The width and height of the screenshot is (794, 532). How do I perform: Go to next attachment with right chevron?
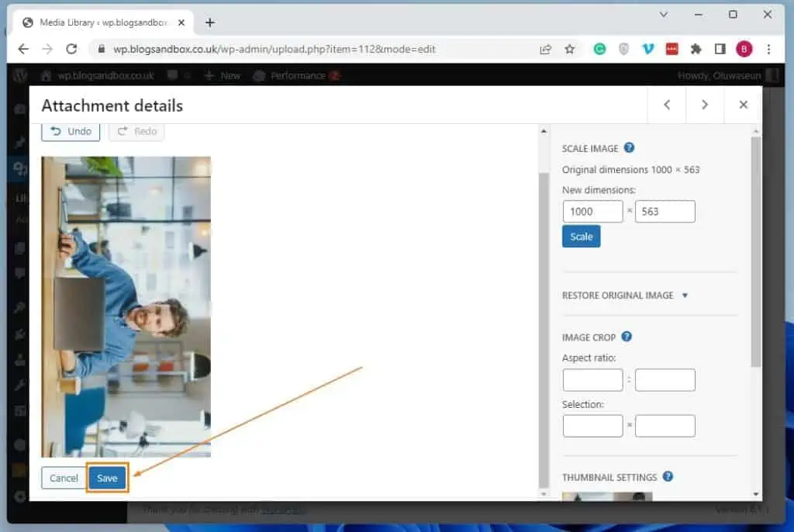point(705,105)
